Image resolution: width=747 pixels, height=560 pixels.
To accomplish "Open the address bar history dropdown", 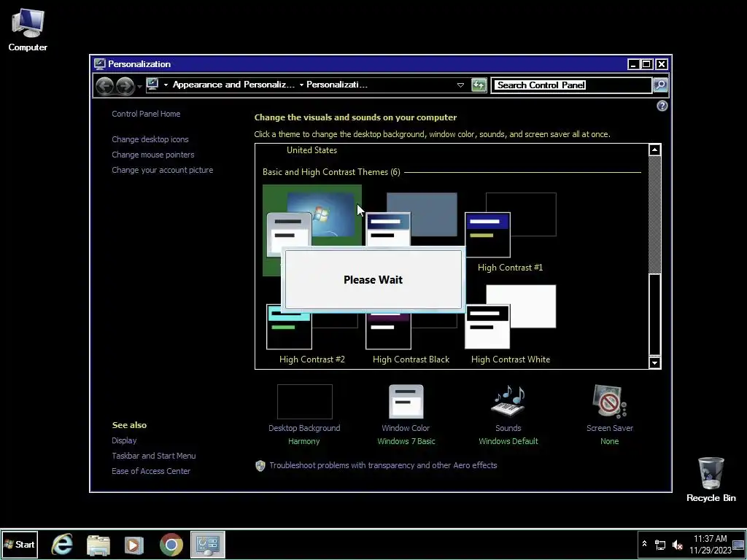I will pos(460,85).
